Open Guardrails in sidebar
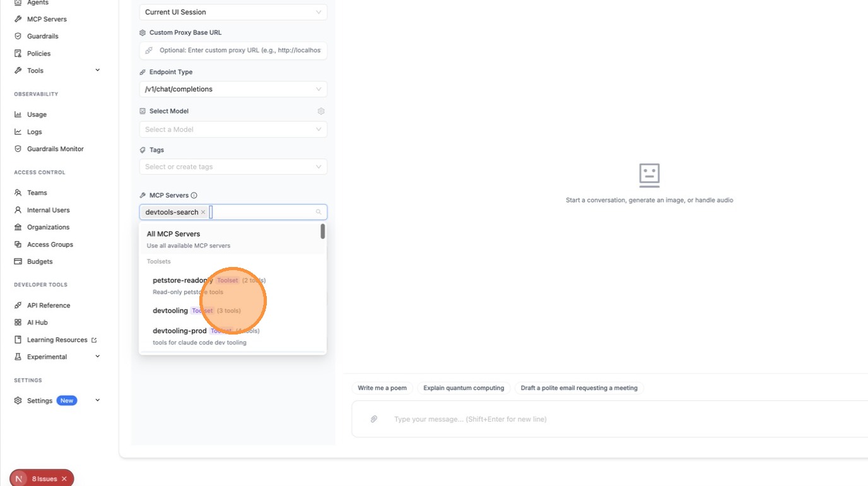 click(43, 36)
